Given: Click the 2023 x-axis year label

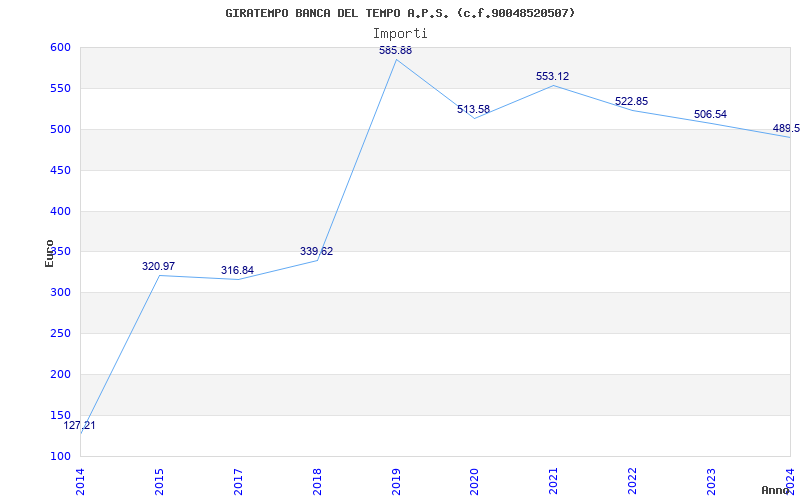Looking at the screenshot, I should (712, 481).
